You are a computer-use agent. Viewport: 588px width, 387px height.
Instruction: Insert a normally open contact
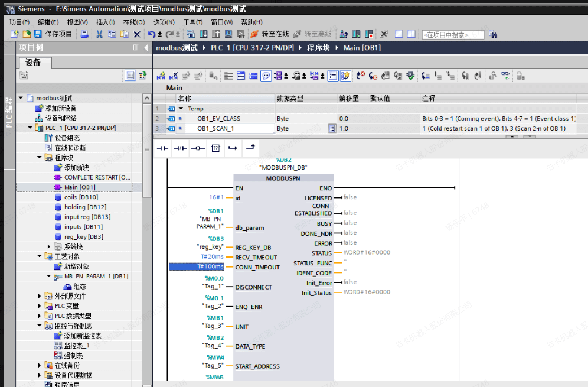tap(162, 148)
